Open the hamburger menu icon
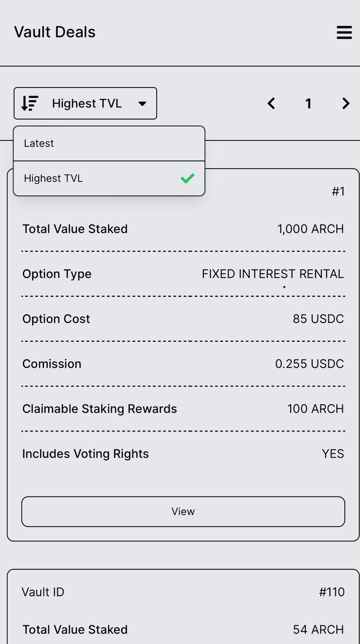360x644 pixels. point(344,33)
